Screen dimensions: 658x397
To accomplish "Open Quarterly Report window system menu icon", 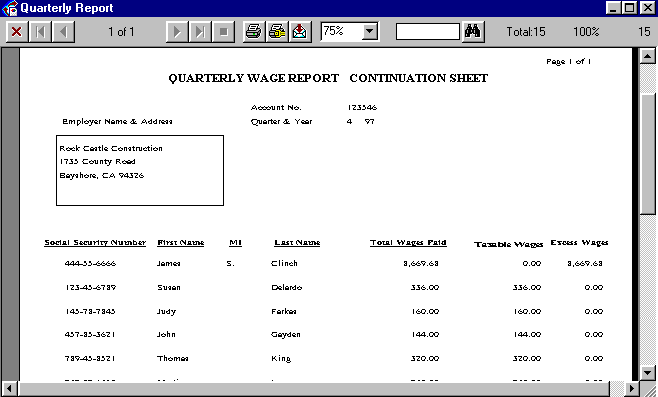I will pos(10,8).
